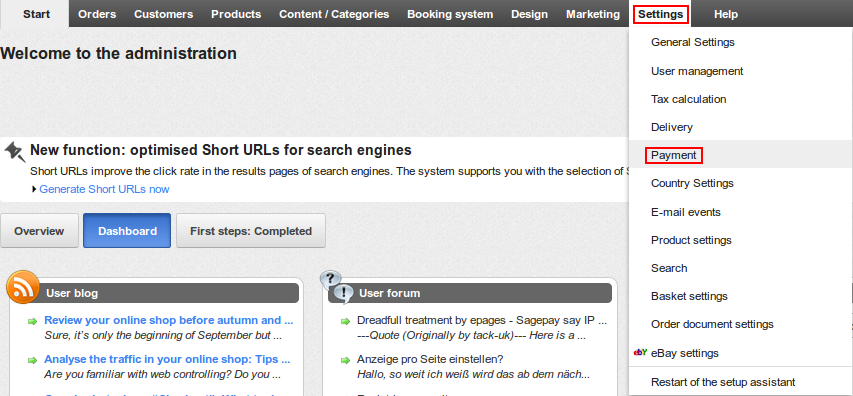
Task: Open the Booking system menu
Action: click(x=450, y=14)
